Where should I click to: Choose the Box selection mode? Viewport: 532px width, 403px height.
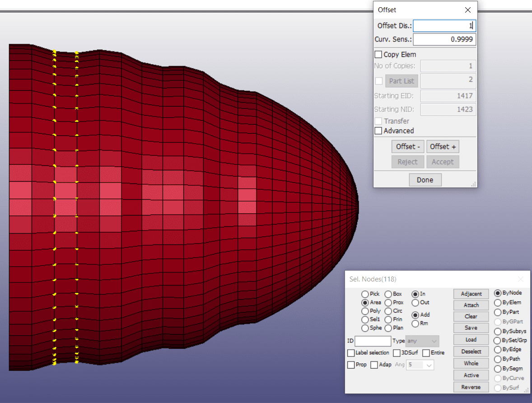point(388,294)
